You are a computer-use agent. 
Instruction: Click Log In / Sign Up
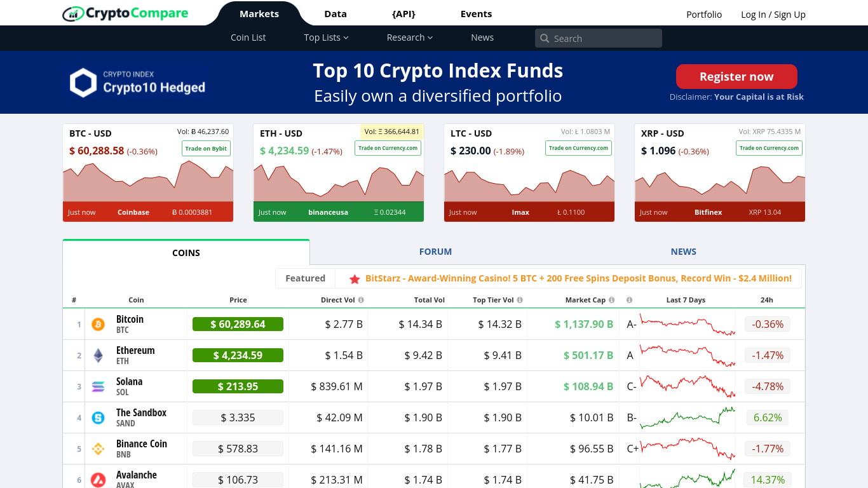click(773, 15)
